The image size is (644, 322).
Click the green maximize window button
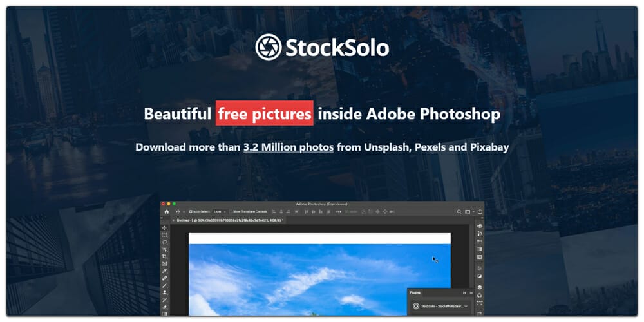[x=174, y=204]
